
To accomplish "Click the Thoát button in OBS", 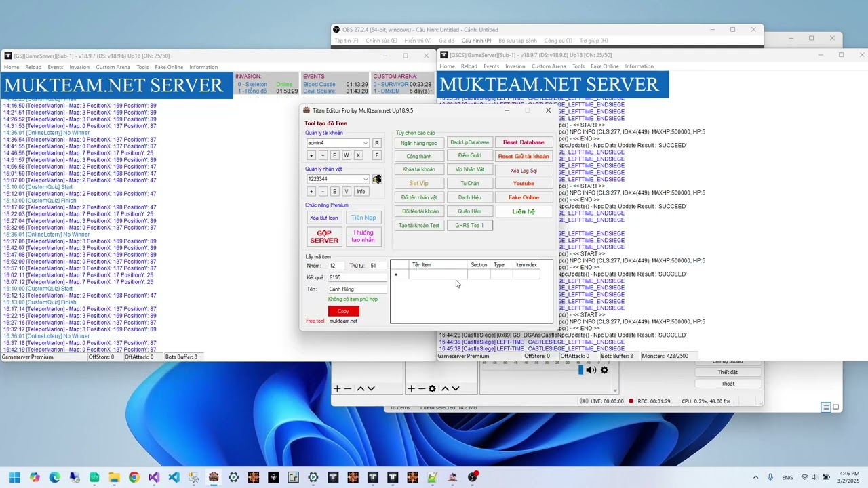I will (728, 384).
